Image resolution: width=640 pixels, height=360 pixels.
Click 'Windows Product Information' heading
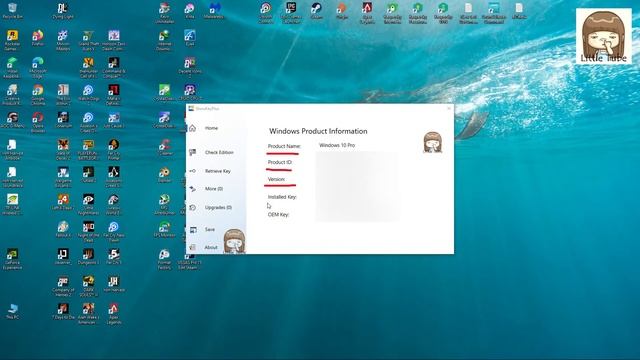coord(318,131)
